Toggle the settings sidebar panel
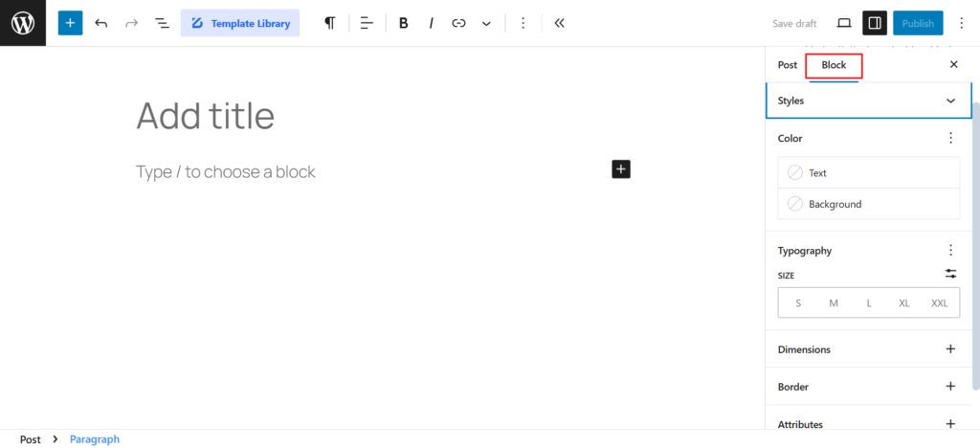The width and height of the screenshot is (980, 448). [x=875, y=23]
